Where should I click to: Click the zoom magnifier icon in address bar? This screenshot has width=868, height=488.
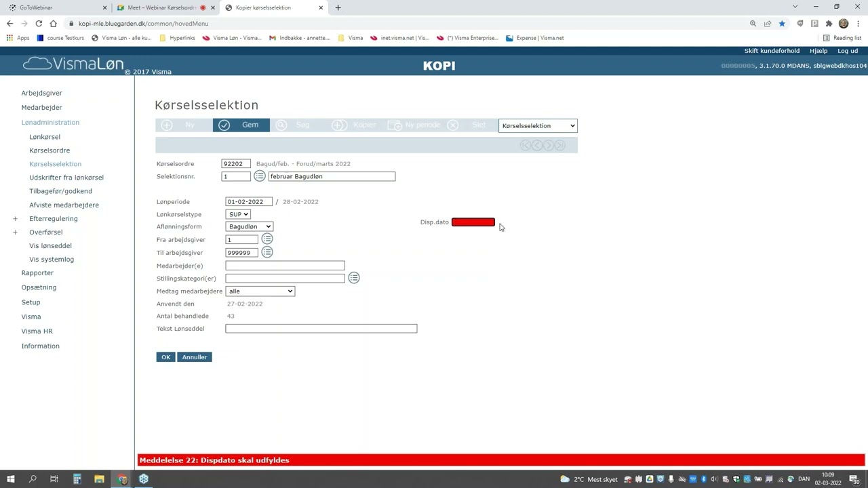click(753, 23)
